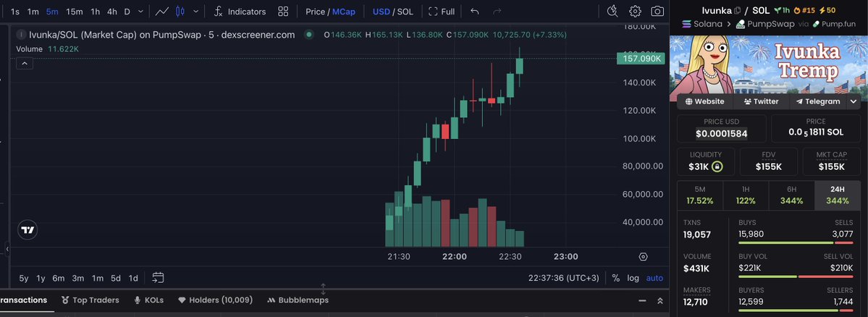Viewport: 868px width, 317px height.
Task: Collapse the chart legend with caret button
Action: pos(25,64)
